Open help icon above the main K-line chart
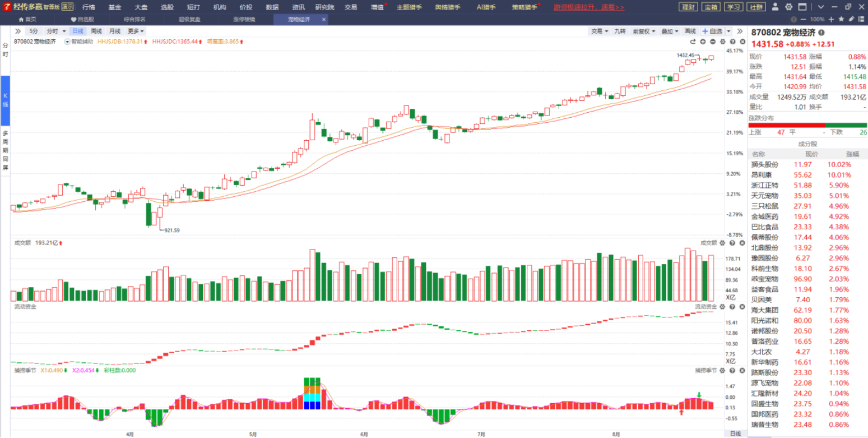The width and height of the screenshot is (868, 438). (731, 42)
